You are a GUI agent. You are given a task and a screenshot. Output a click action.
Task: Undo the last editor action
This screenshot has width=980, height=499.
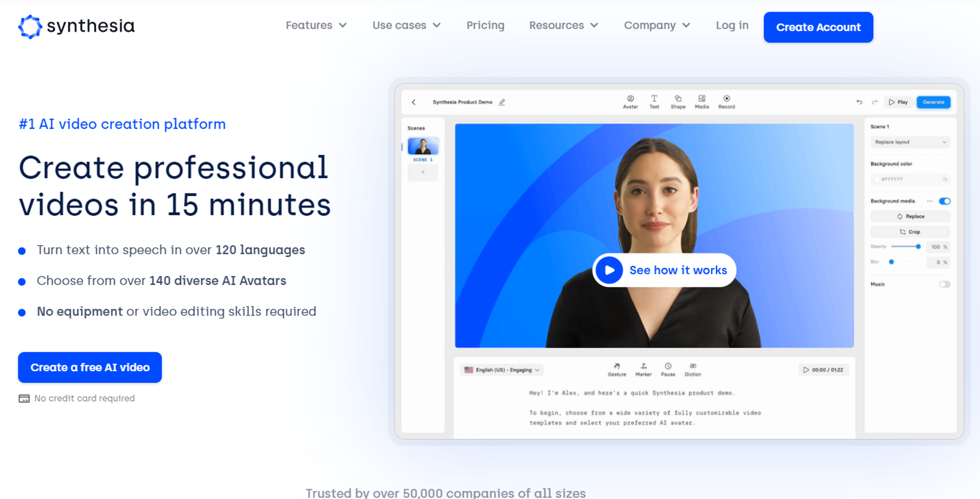pos(859,102)
